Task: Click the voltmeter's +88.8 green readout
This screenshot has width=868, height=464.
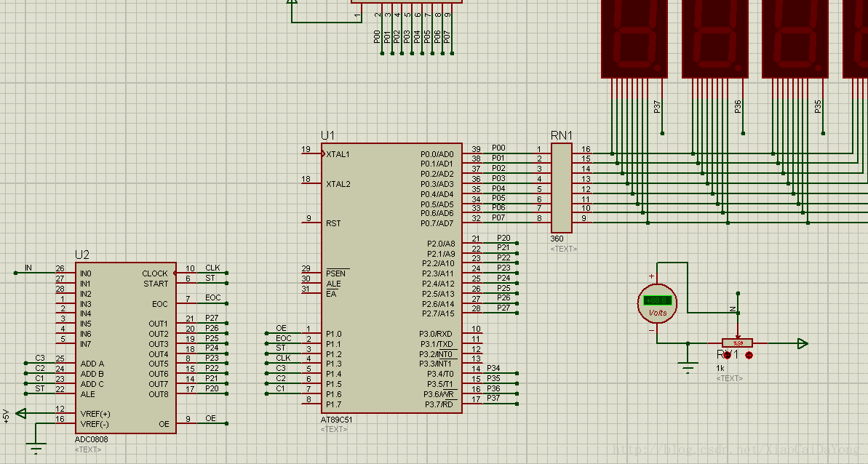Action: point(657,300)
